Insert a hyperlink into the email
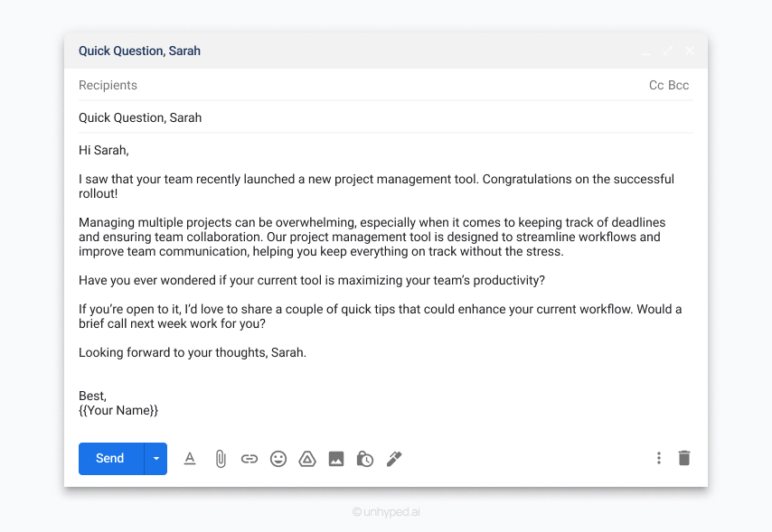The height and width of the screenshot is (532, 772). pyautogui.click(x=249, y=459)
